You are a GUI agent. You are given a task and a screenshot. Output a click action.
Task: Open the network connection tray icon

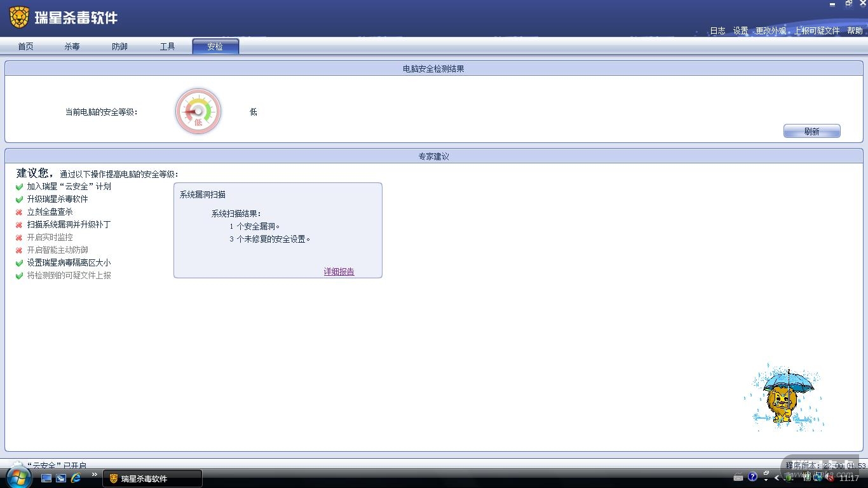click(818, 477)
